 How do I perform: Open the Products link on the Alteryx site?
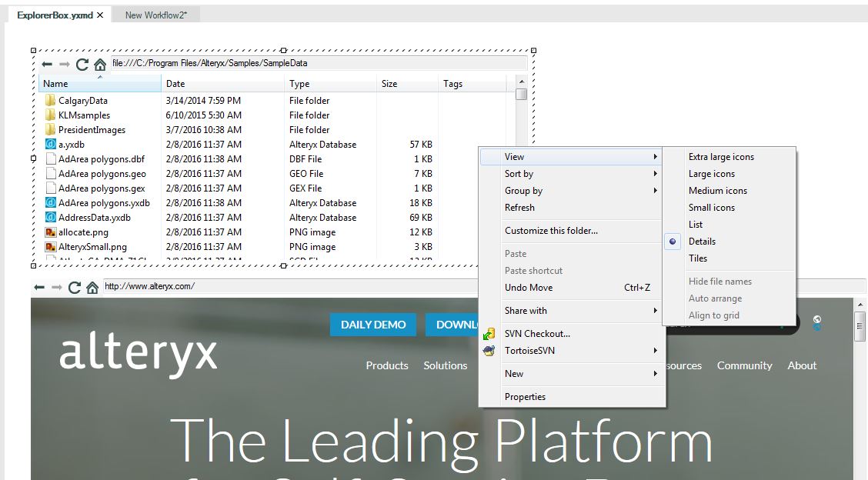[387, 365]
